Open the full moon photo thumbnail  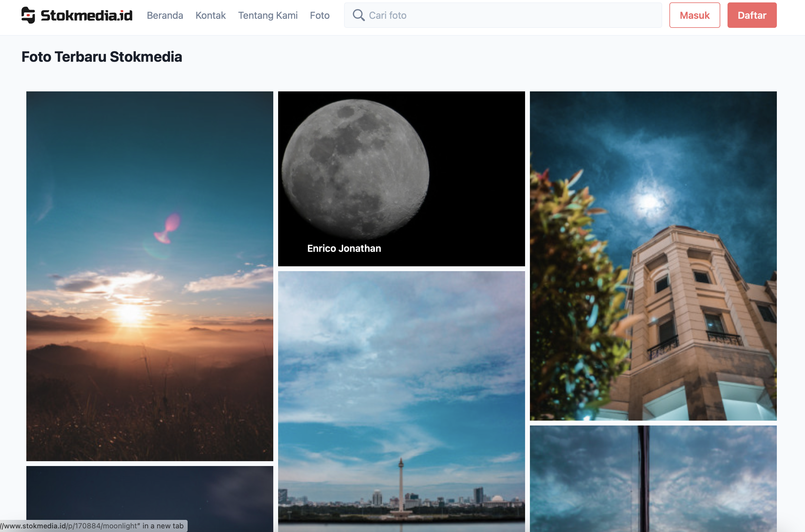401,179
